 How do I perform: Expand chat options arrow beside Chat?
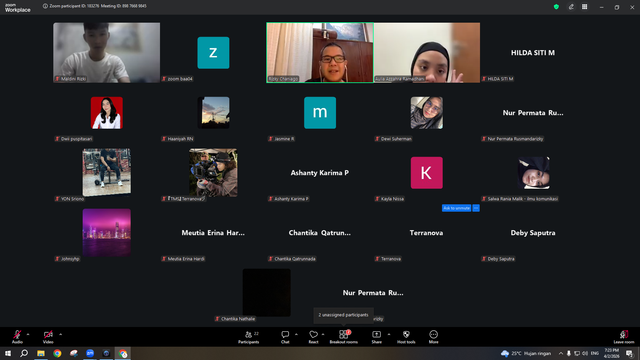(x=296, y=334)
